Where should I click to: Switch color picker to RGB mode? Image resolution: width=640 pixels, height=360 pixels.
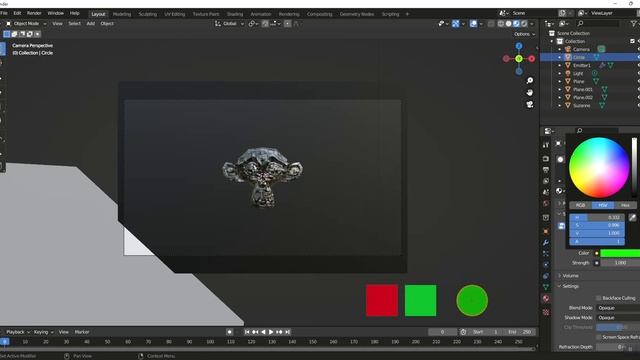pos(580,205)
